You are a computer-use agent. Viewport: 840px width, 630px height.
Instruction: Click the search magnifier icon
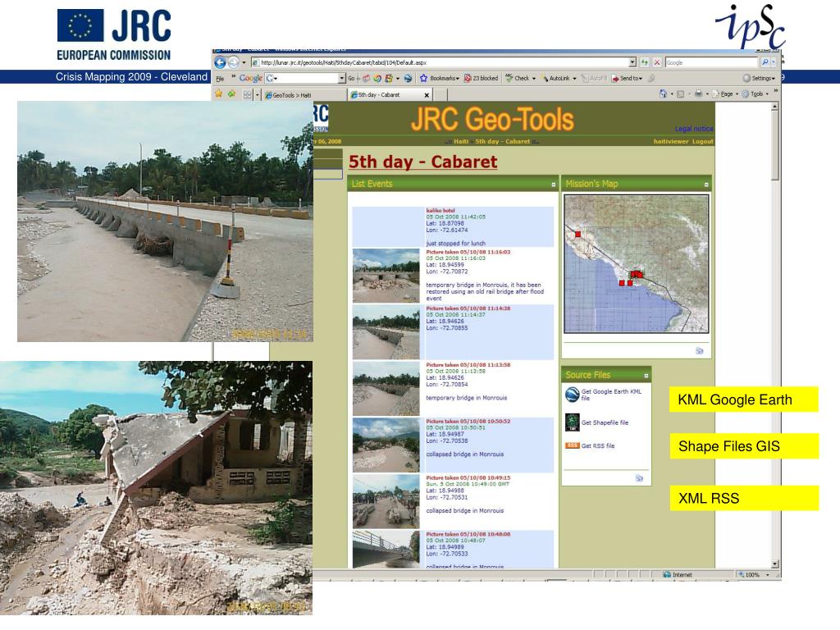click(x=765, y=62)
